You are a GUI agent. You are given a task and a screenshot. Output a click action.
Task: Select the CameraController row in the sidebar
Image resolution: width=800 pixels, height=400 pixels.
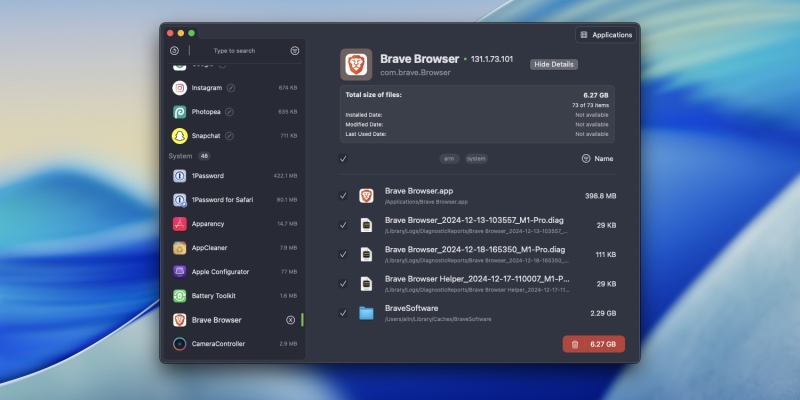(x=235, y=344)
